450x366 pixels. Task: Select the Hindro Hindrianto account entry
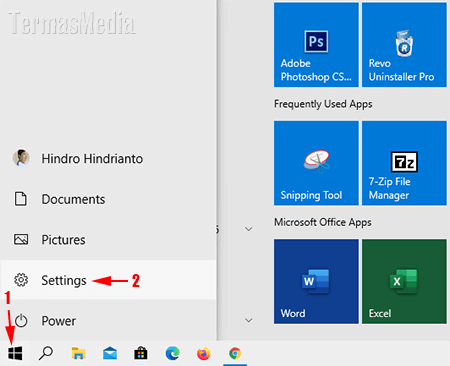108,158
